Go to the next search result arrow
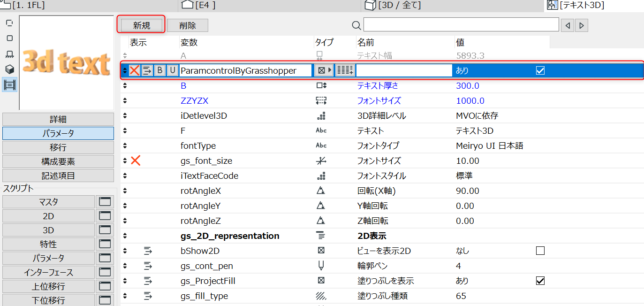This screenshot has height=306, width=644. pos(582,25)
